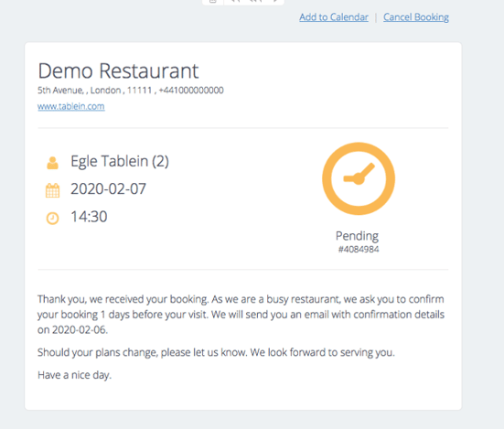The height and width of the screenshot is (429, 504).
Task: Click the booking time 14:30
Action: [x=89, y=217]
